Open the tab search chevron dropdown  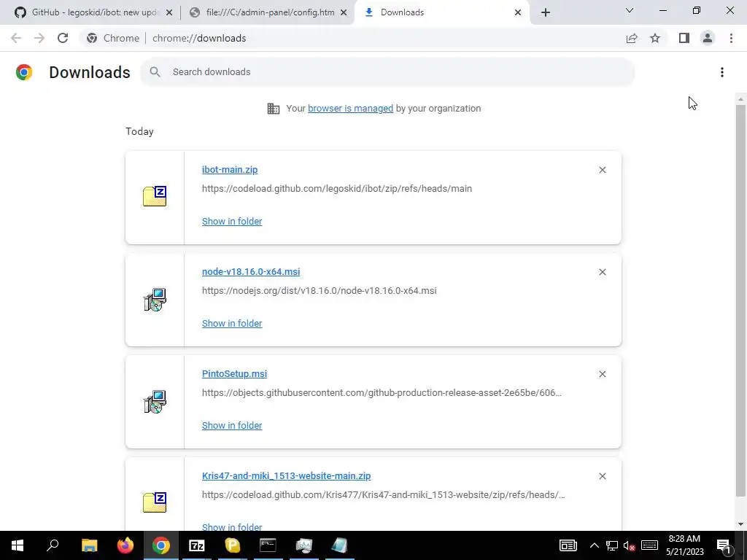pos(630,10)
